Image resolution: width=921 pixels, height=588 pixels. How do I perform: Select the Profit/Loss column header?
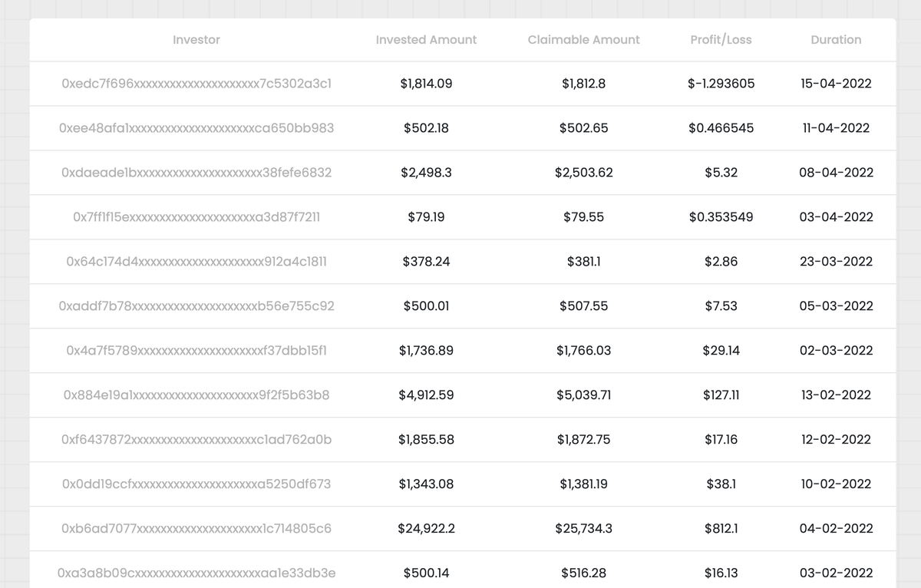721,40
